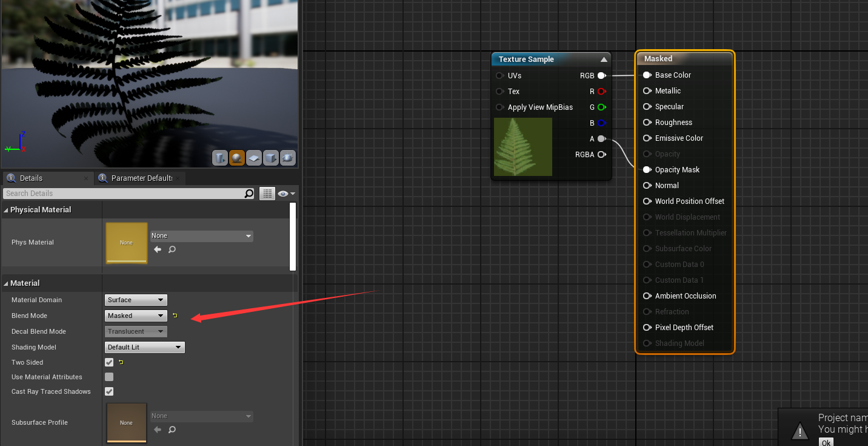Open the property matrix view in Details panel
This screenshot has width=868, height=446.
click(x=267, y=193)
